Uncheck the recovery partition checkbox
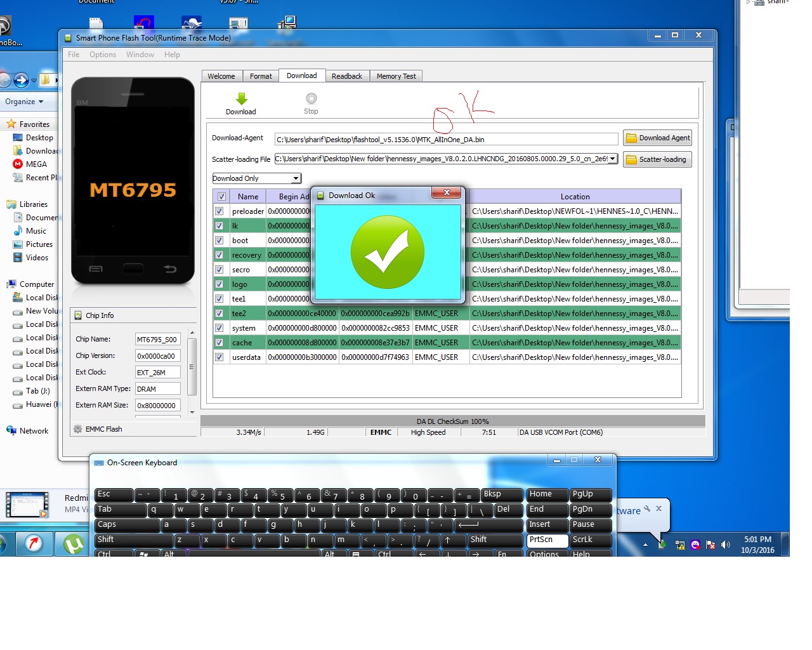This screenshot has height=650, width=812. [x=219, y=255]
